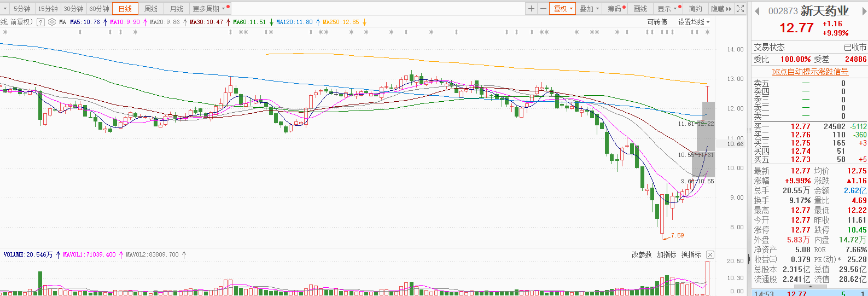This screenshot has width=868, height=296.
Task: Click the 金额 2.62亿 value
Action: tap(855, 190)
